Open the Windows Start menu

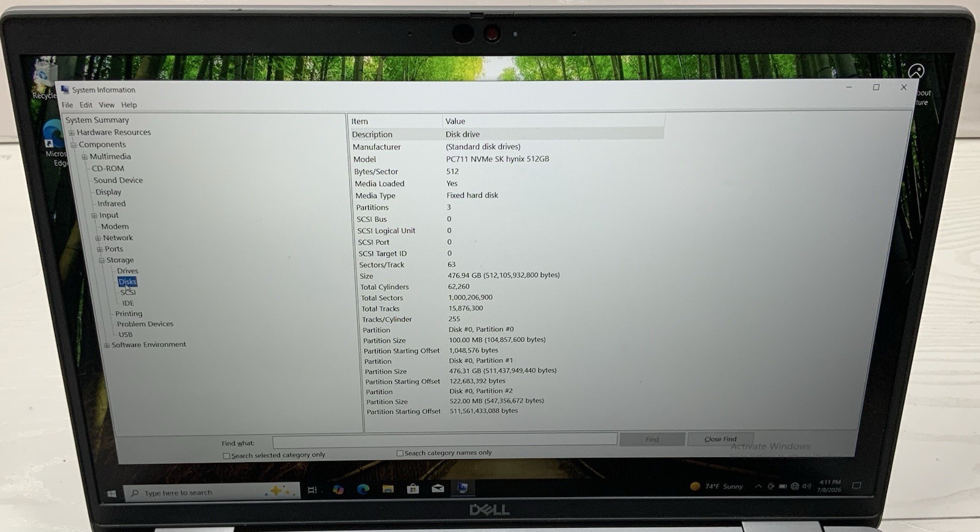click(111, 493)
